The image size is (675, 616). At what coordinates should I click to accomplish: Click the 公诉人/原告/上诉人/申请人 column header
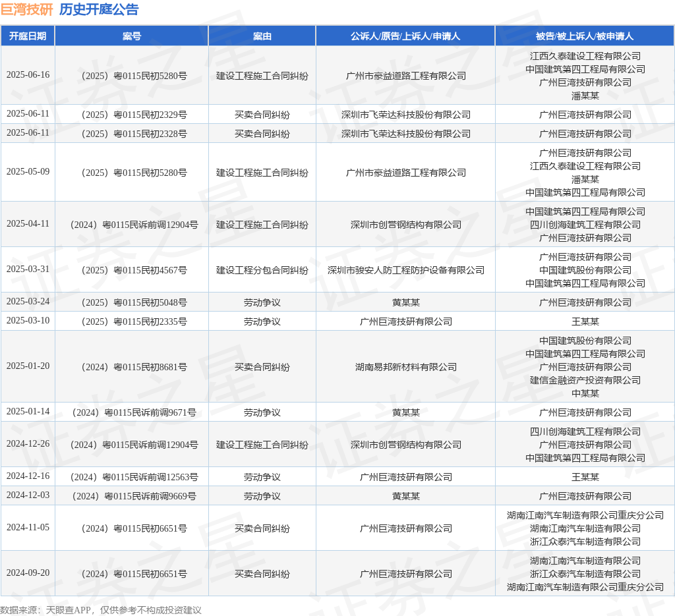point(405,36)
